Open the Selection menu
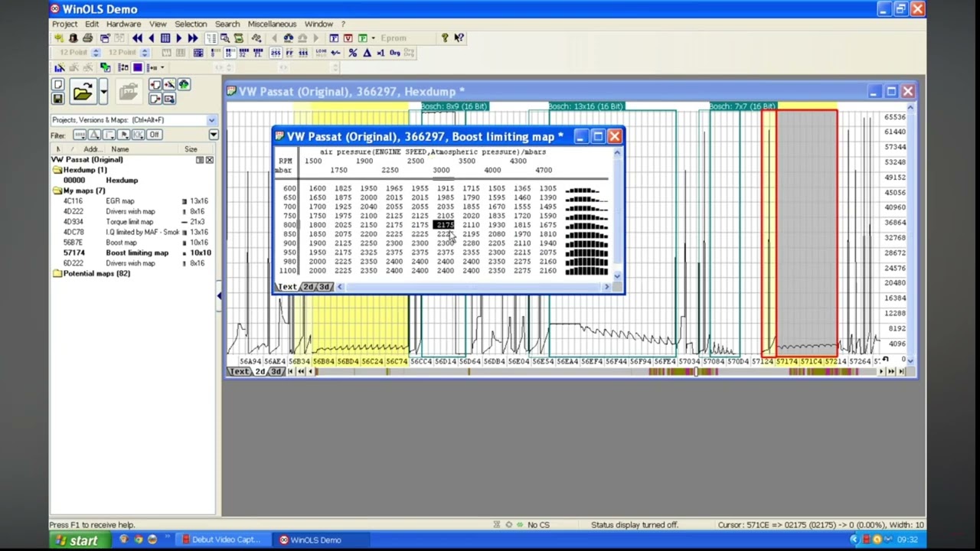Viewport: 980px width, 551px height. tap(191, 24)
